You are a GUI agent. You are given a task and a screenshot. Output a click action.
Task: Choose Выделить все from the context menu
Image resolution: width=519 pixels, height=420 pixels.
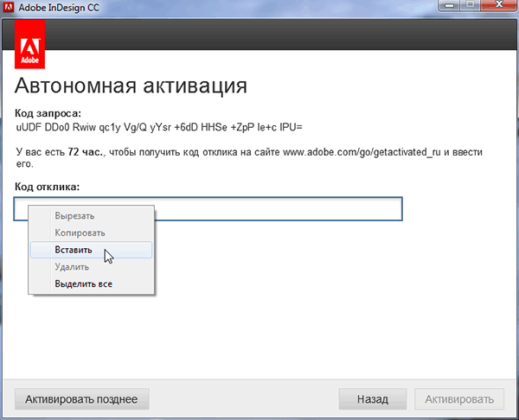pos(91,283)
